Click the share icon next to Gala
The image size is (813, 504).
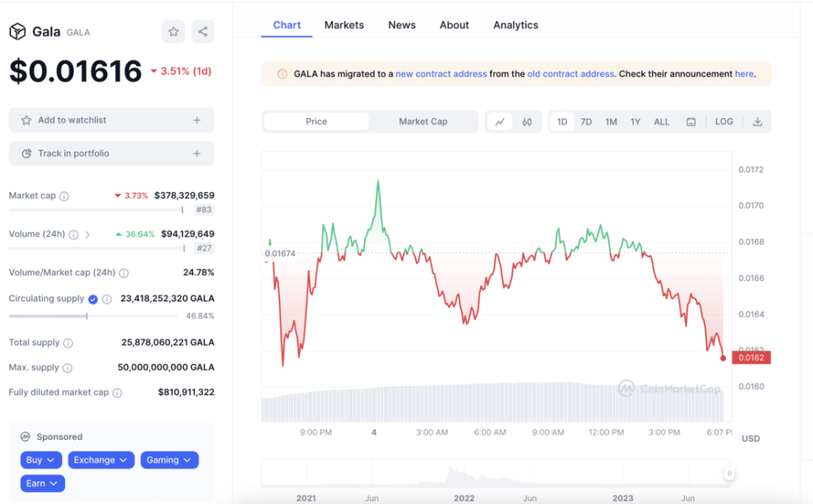(x=202, y=32)
